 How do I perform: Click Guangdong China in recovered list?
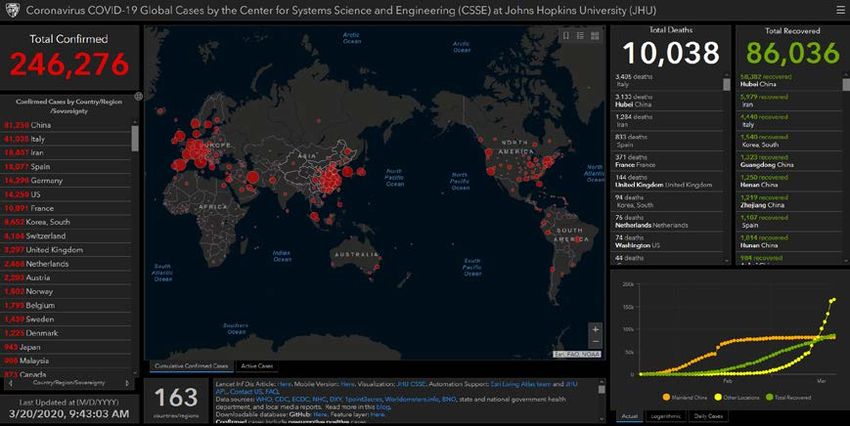pyautogui.click(x=790, y=161)
